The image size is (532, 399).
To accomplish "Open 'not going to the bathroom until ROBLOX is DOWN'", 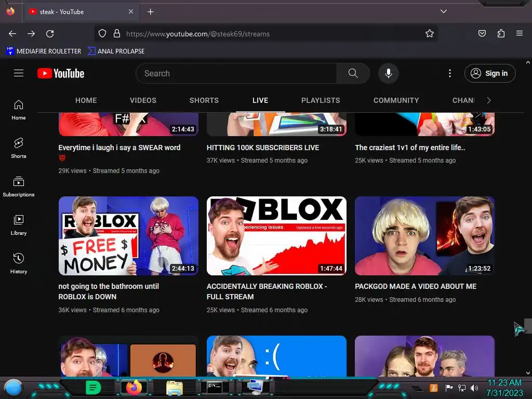I will (x=109, y=291).
